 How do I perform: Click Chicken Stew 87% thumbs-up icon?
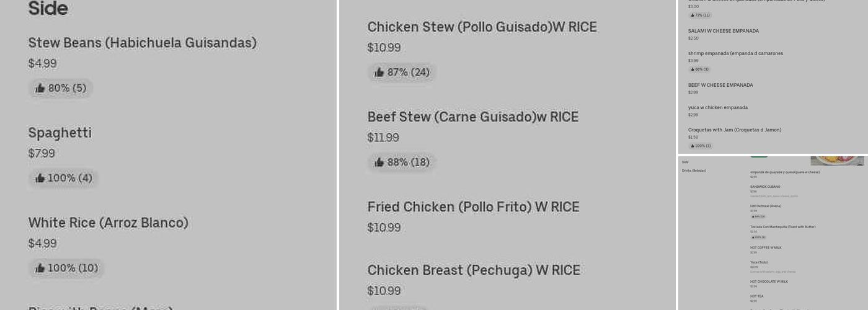point(379,73)
